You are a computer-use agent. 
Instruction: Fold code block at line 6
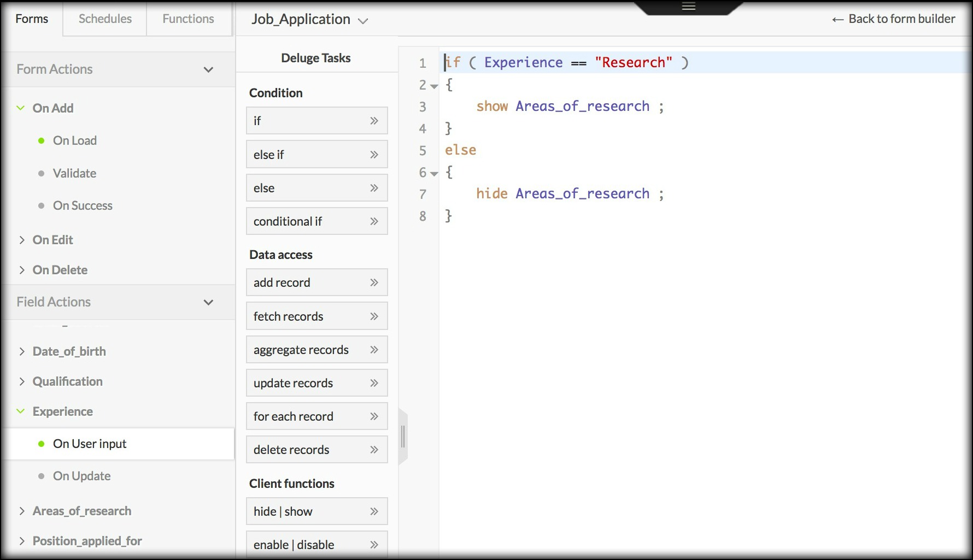click(434, 174)
